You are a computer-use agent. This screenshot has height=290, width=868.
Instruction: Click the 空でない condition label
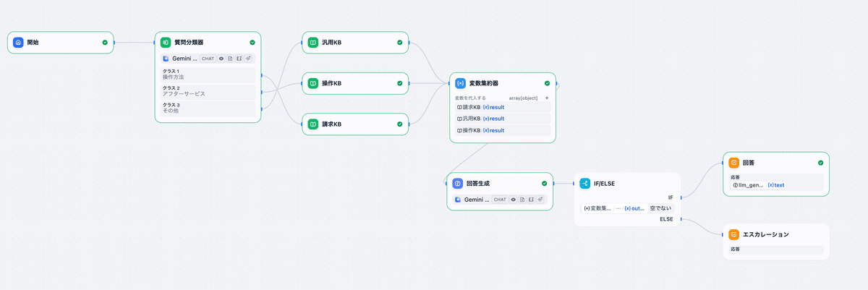660,208
